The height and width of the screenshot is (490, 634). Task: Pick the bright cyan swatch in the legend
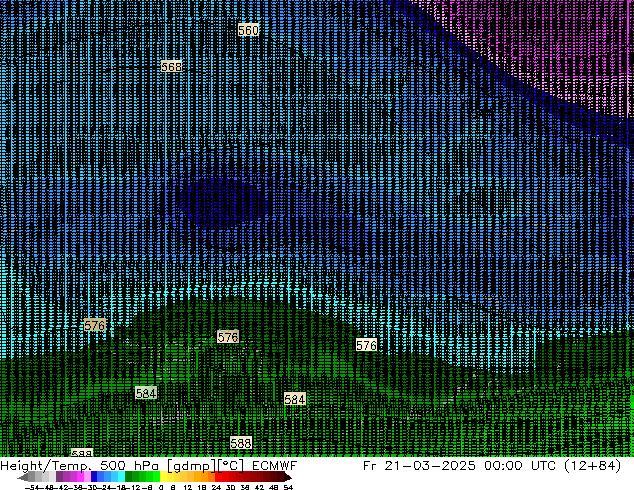point(121,476)
